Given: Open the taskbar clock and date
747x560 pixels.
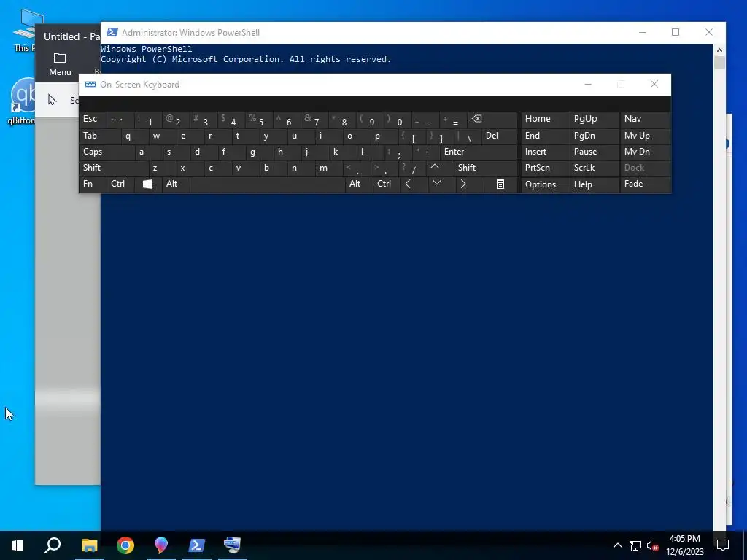Looking at the screenshot, I should click(684, 545).
